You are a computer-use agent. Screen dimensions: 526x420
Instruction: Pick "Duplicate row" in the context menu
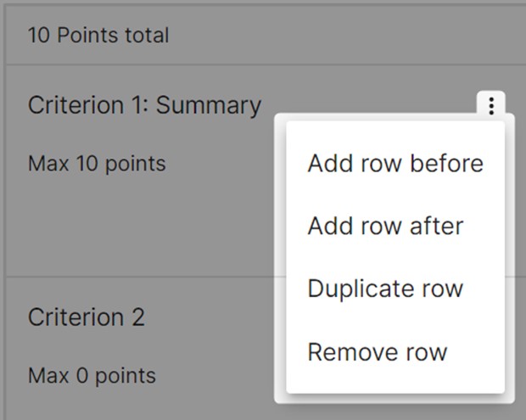tap(385, 288)
